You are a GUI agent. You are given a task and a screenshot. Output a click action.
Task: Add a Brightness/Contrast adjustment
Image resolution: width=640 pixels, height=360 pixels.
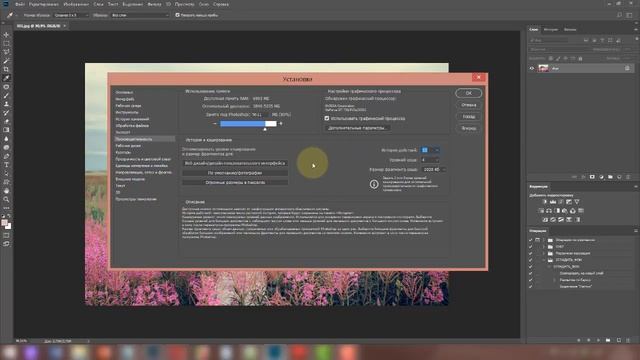[x=544, y=202]
